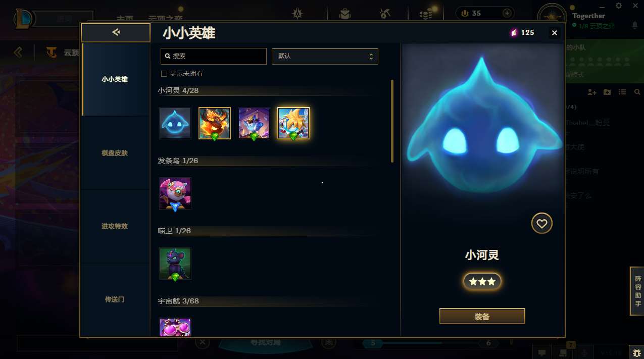Viewport: 644px width, 359px height.
Task: Click the little legends list scrollbar
Action: coord(392,121)
